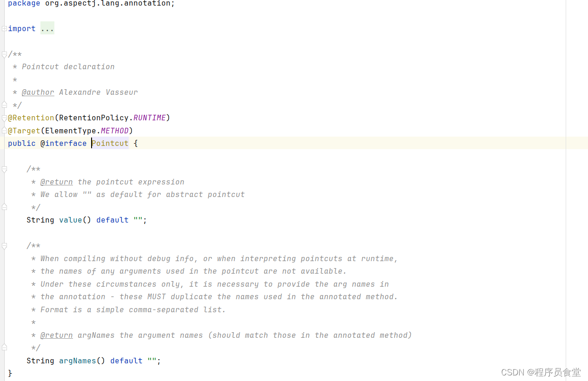Image resolution: width=588 pixels, height=381 pixels.
Task: Click the @return tag above value()
Action: [57, 182]
